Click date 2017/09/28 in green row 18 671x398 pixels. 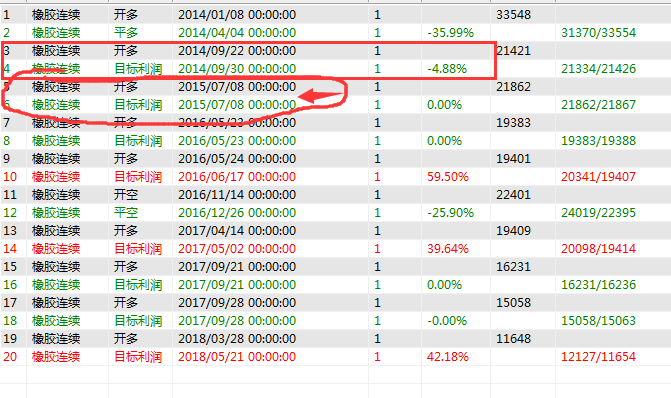237,321
